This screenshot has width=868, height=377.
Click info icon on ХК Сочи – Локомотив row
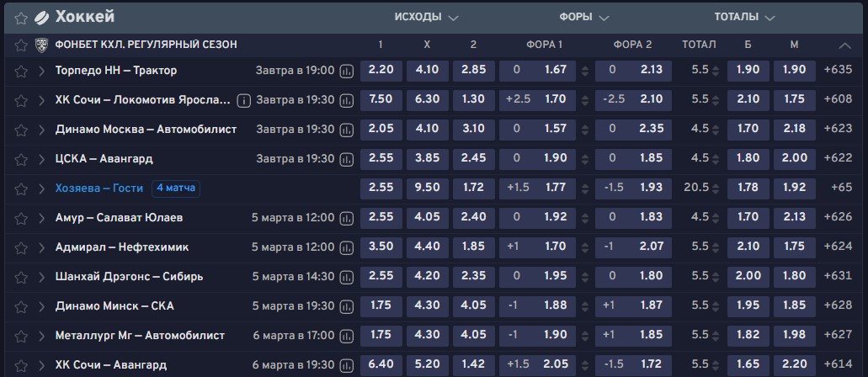click(x=244, y=100)
